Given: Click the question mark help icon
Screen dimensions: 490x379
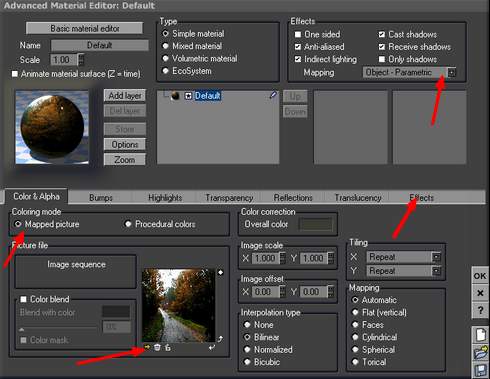Looking at the screenshot, I should [480, 310].
